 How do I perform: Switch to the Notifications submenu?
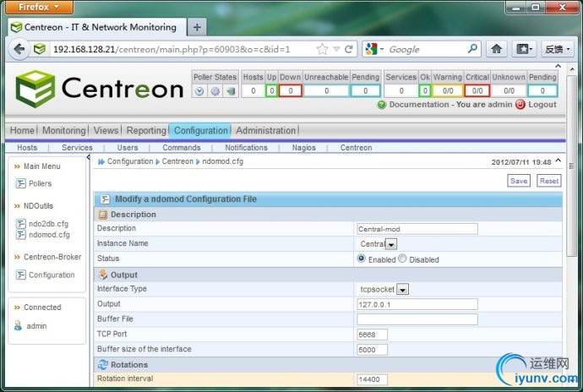(246, 148)
